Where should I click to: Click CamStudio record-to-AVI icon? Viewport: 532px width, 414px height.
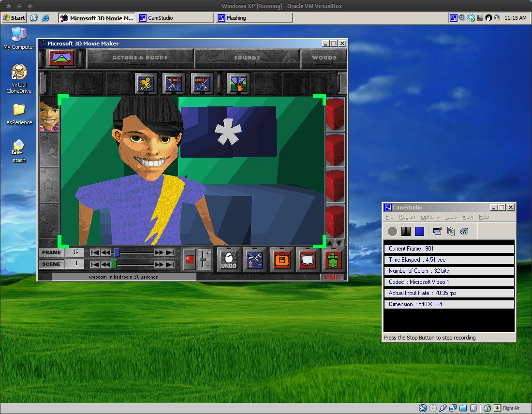(451, 232)
